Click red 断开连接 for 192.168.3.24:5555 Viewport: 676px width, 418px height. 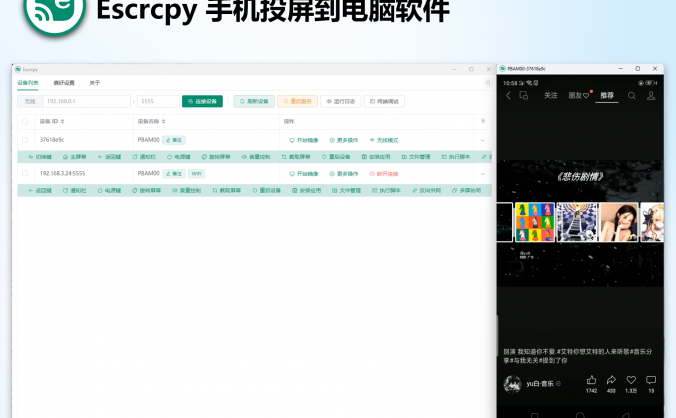point(384,174)
